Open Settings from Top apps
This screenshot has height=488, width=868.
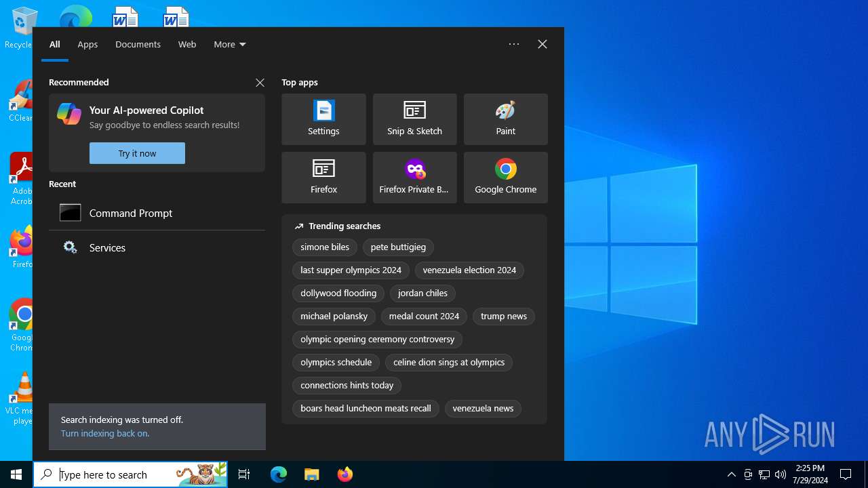(x=323, y=119)
